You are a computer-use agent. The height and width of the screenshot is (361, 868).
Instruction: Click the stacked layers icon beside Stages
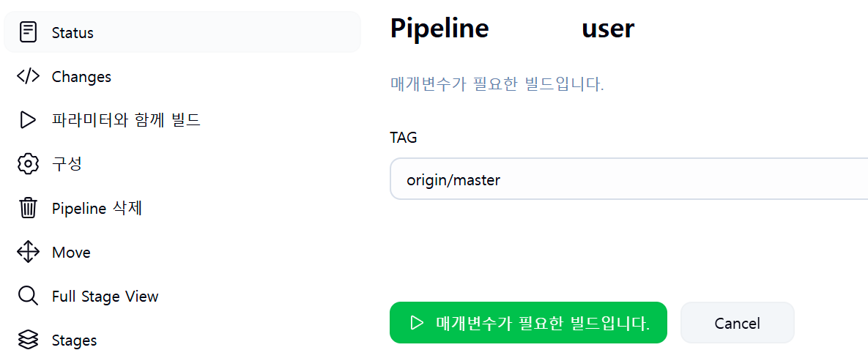28,340
